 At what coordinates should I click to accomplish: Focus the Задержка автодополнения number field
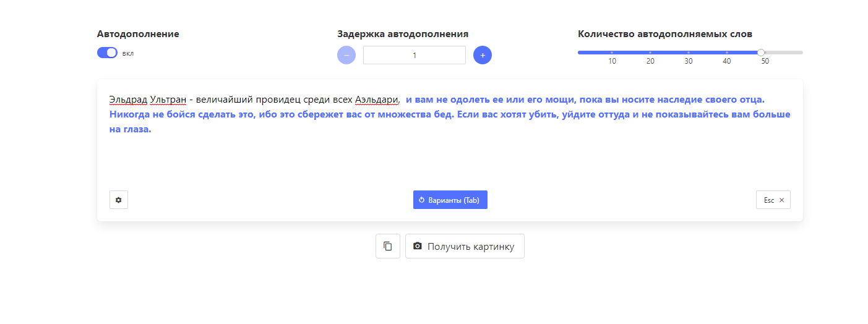pos(414,55)
